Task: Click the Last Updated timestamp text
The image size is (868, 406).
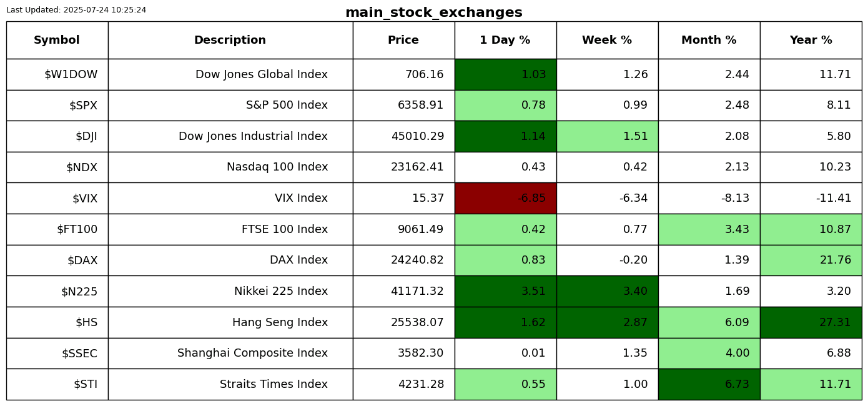Action: click(76, 10)
